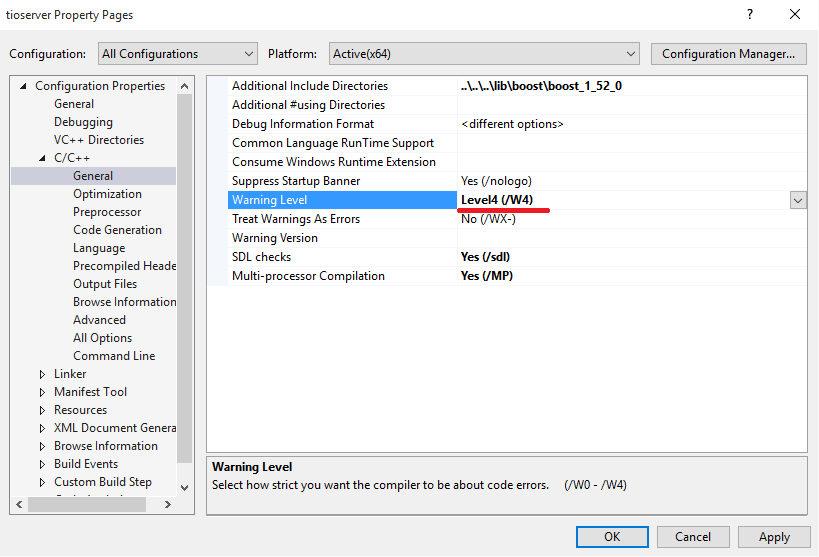Click the Cancel button
The width and height of the screenshot is (819, 557).
[x=693, y=537]
